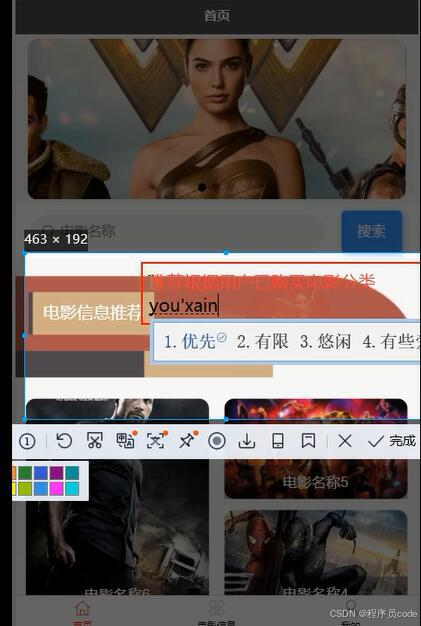
Task: Click the 电影信息推荐 section label
Action: point(92,313)
